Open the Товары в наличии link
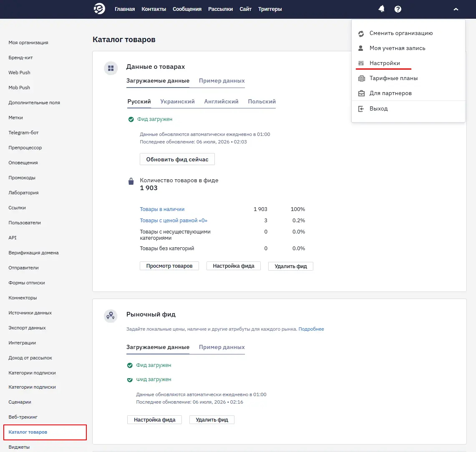476x452 pixels. [162, 209]
